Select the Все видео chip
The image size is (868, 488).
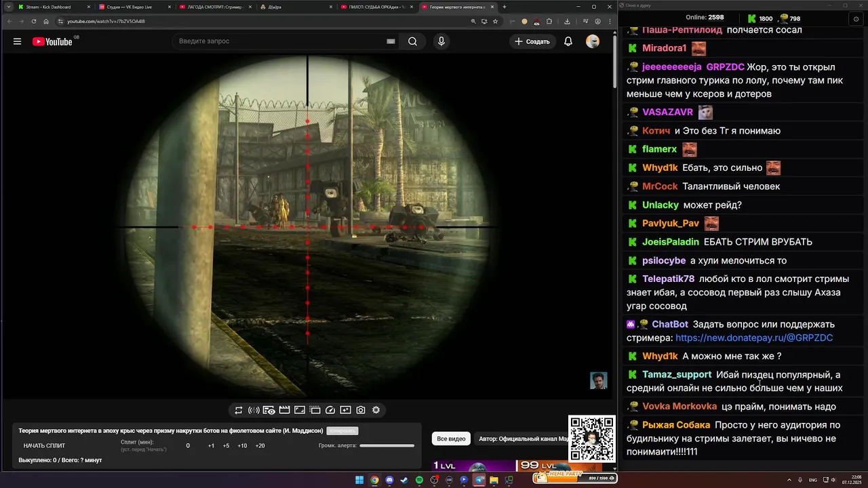[x=451, y=439]
